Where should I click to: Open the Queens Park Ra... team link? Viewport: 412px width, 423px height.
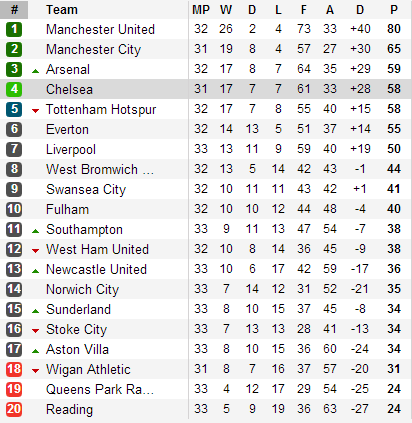100,389
